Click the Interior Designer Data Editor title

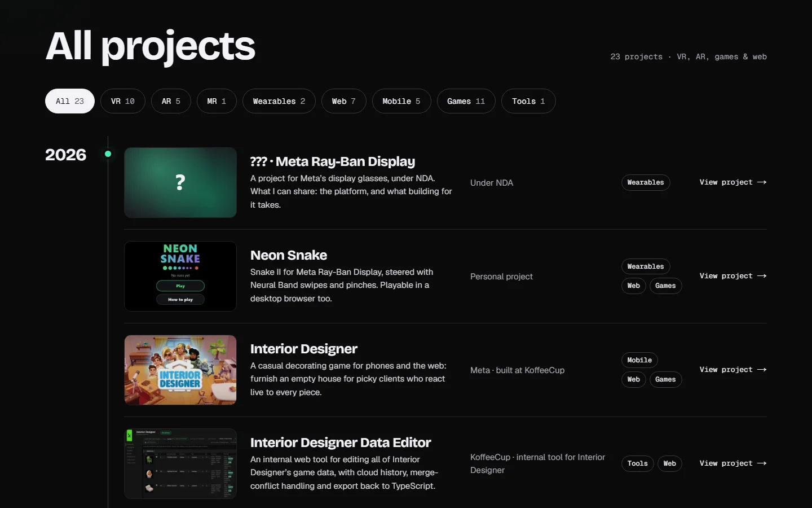(341, 443)
